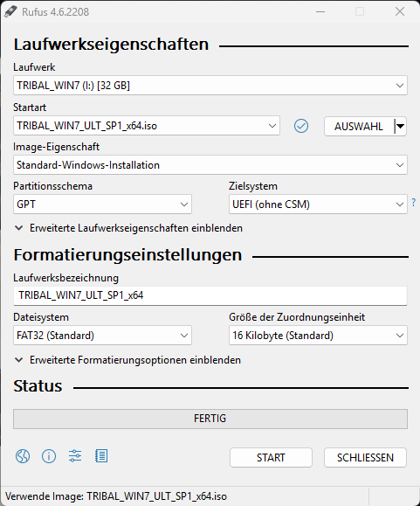Expand Erweiterte Laufwerkseigenschaften einblenden

[x=129, y=228]
